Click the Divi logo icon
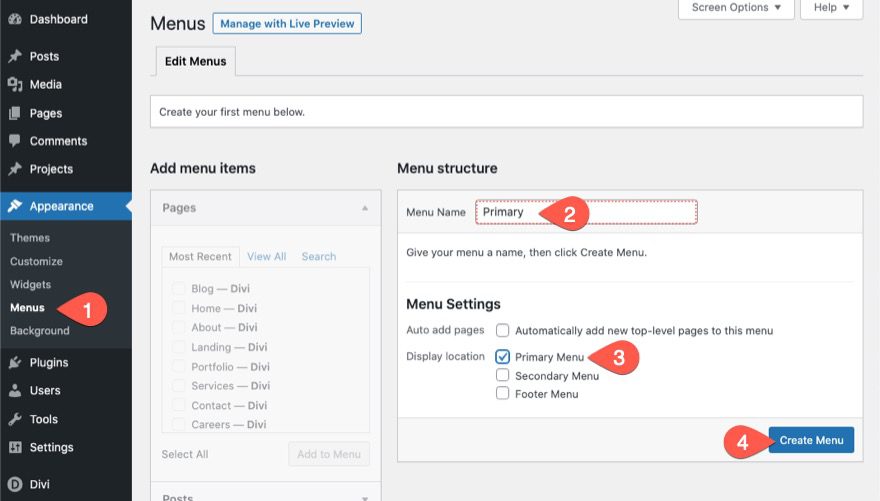Image resolution: width=880 pixels, height=501 pixels. (15, 484)
